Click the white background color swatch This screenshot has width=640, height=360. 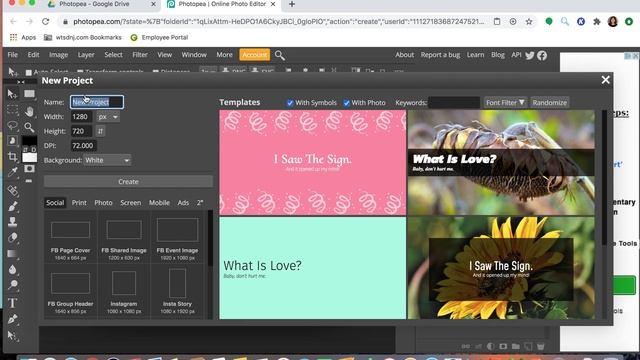point(29,157)
